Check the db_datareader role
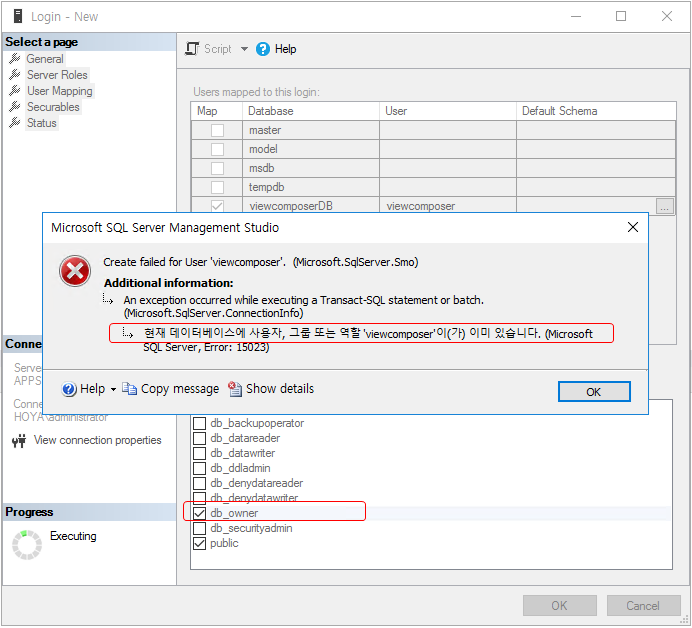 tap(199, 438)
